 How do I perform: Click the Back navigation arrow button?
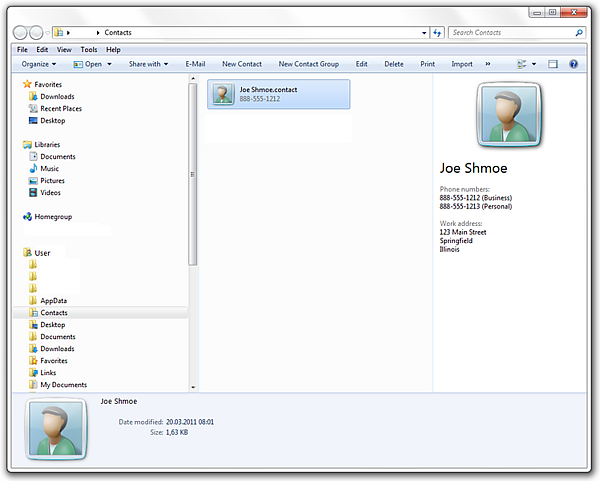click(23, 33)
